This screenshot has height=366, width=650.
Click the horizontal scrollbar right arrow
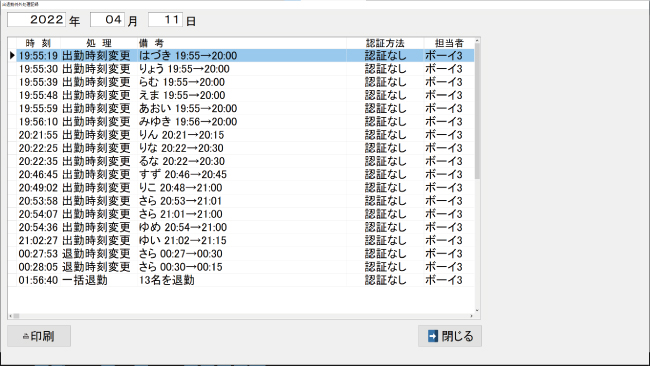point(471,316)
